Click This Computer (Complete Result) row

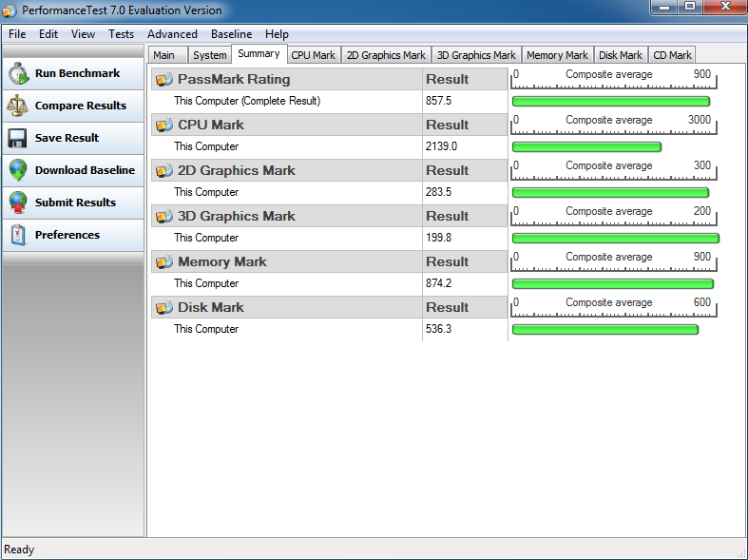pos(329,101)
